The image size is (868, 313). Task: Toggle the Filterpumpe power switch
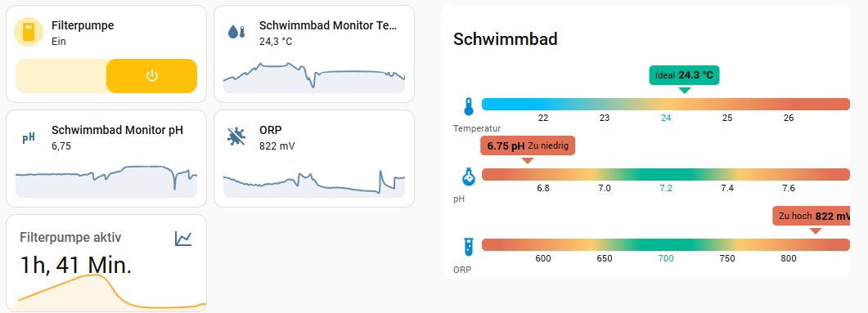(151, 76)
